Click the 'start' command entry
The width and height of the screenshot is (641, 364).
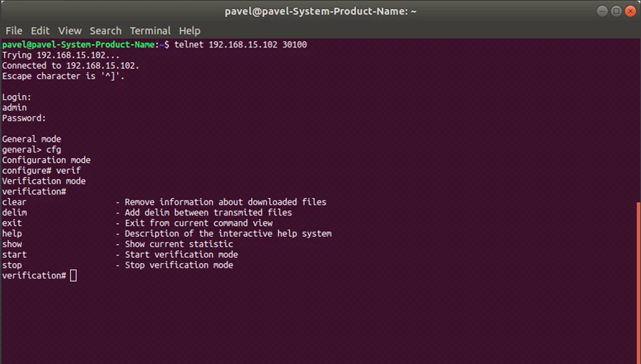coord(15,255)
